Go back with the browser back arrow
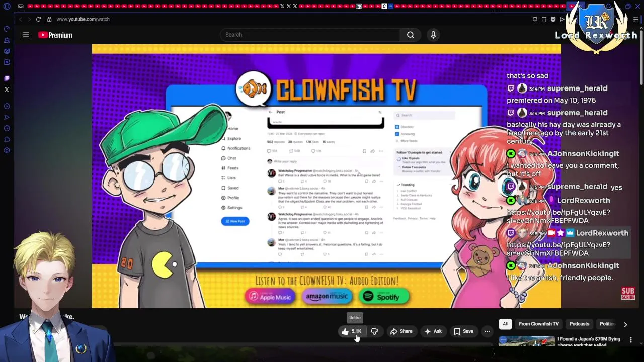This screenshot has width=644, height=362. (x=20, y=19)
